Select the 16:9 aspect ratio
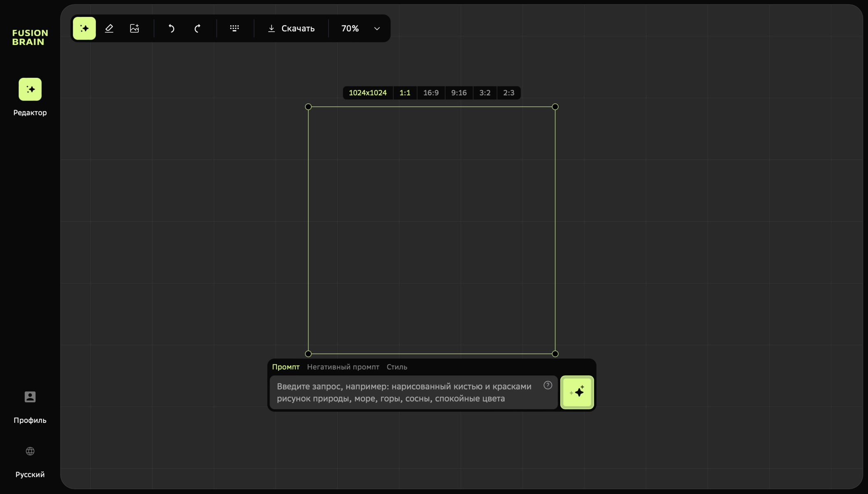The image size is (868, 494). click(431, 93)
